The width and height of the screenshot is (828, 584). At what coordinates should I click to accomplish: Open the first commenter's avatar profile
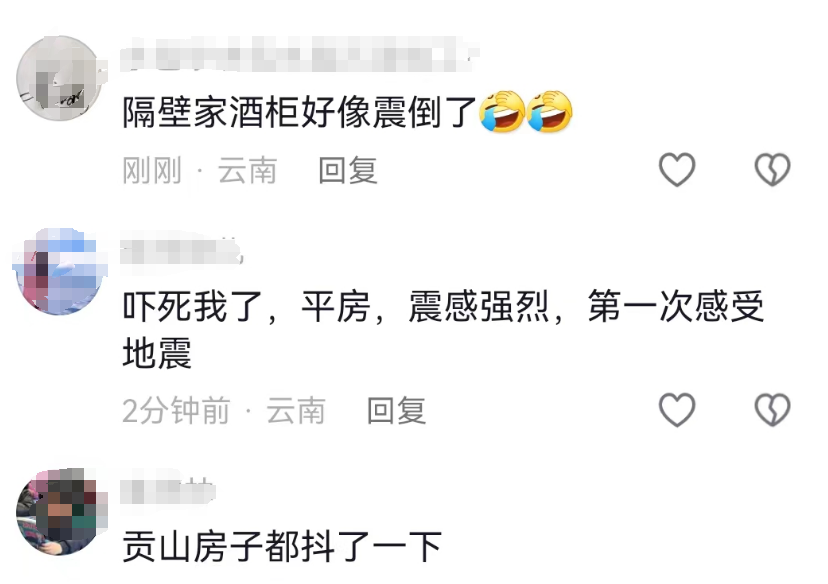click(59, 78)
